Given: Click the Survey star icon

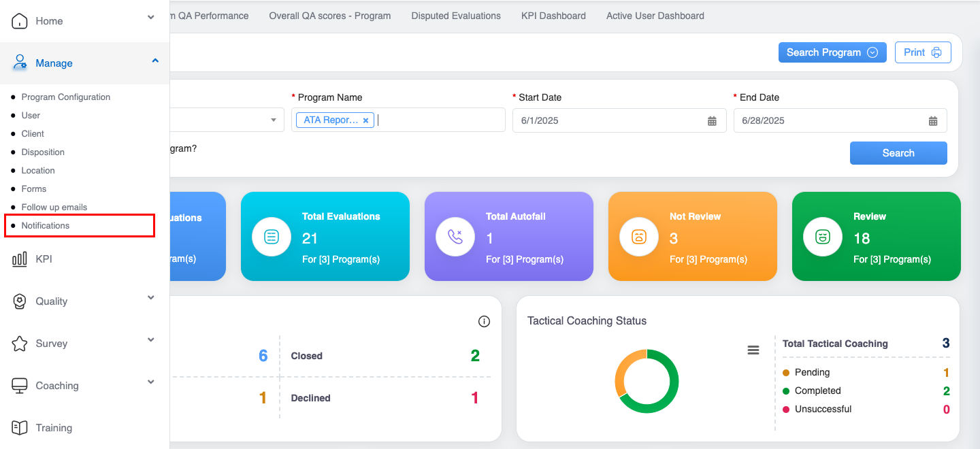Looking at the screenshot, I should tap(20, 344).
